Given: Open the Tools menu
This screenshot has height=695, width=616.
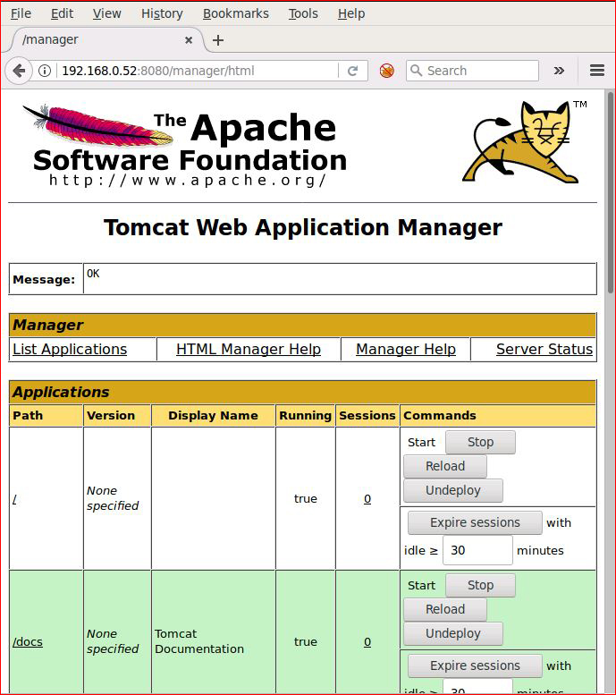Looking at the screenshot, I should tap(303, 13).
